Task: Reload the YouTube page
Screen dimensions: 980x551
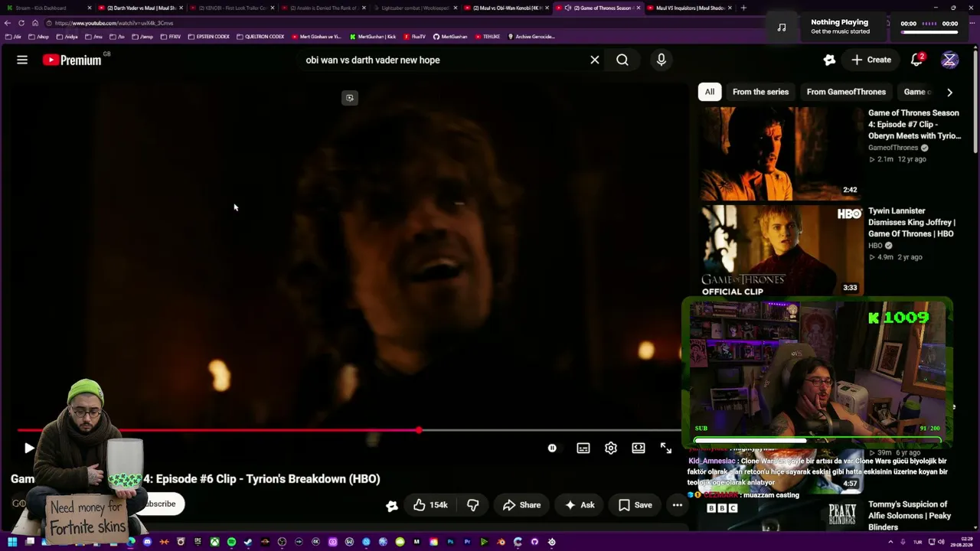Action: [x=21, y=23]
